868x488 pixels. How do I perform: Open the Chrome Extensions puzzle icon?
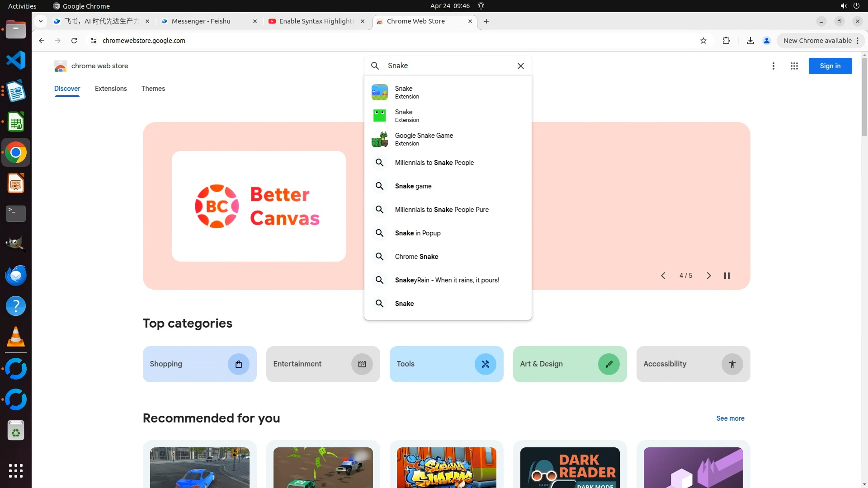pyautogui.click(x=726, y=41)
